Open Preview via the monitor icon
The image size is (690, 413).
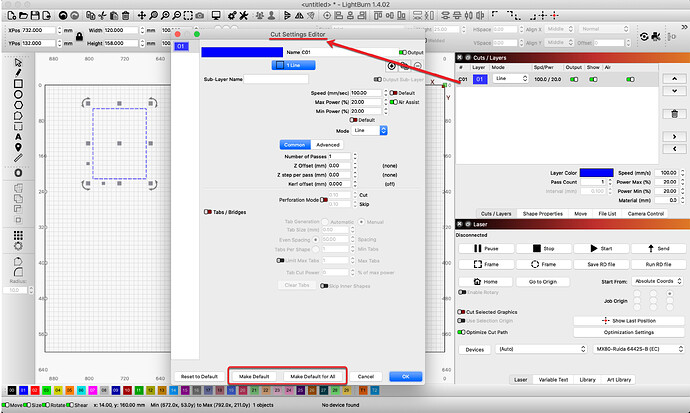216,16
